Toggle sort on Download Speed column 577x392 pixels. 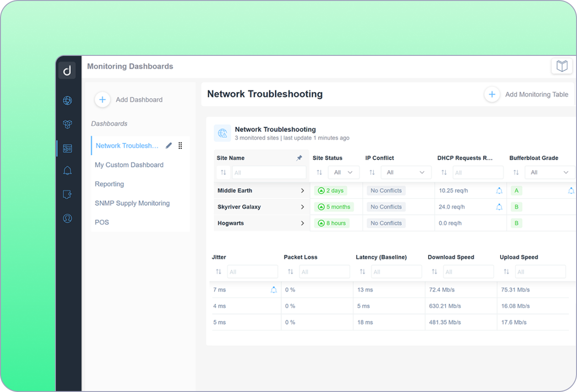pyautogui.click(x=434, y=272)
